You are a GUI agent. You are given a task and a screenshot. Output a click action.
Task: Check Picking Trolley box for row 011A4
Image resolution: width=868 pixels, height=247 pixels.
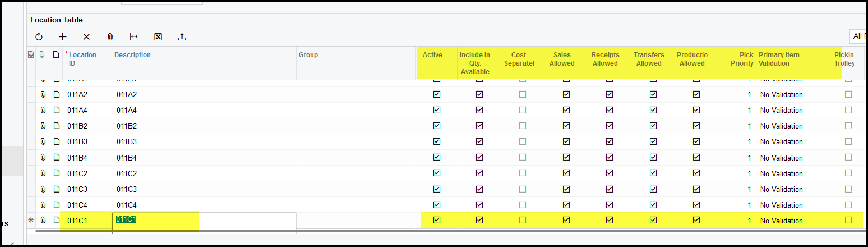tap(848, 110)
